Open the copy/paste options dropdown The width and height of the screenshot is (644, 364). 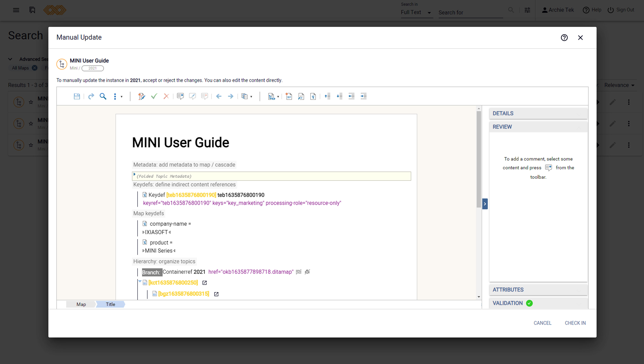click(247, 96)
